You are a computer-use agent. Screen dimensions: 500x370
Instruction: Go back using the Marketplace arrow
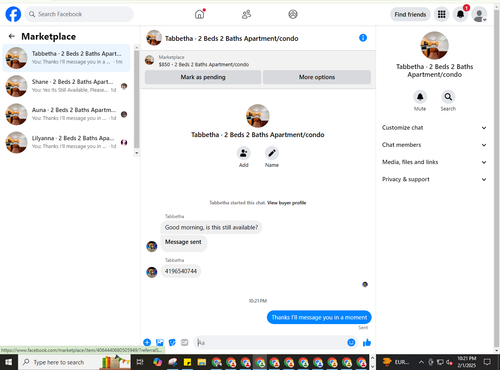pyautogui.click(x=12, y=36)
